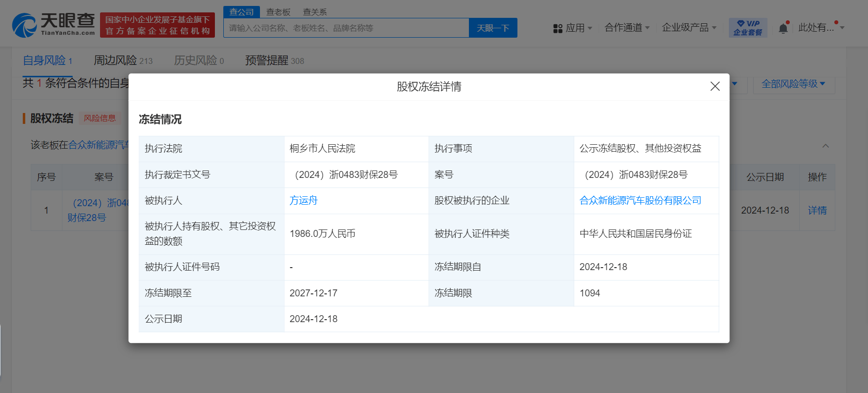868x393 pixels.
Task: Select the 冻结期限自 date 2024-12-18
Action: 604,267
